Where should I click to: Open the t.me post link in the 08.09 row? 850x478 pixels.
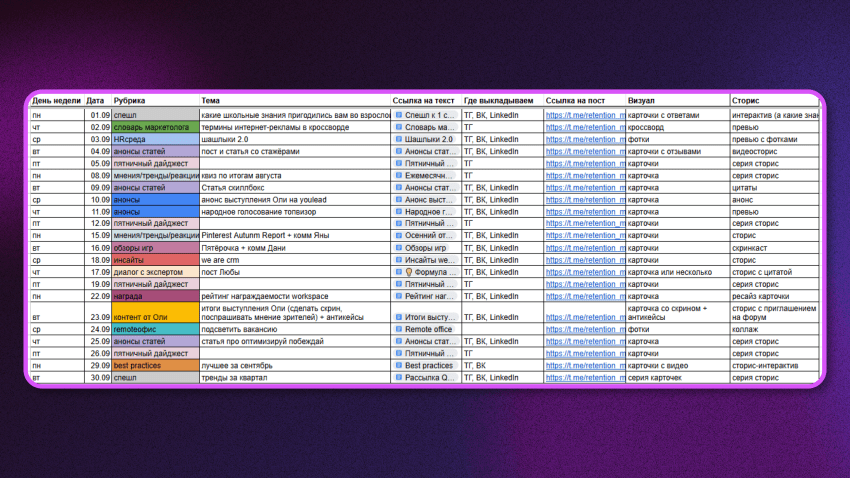coord(585,176)
